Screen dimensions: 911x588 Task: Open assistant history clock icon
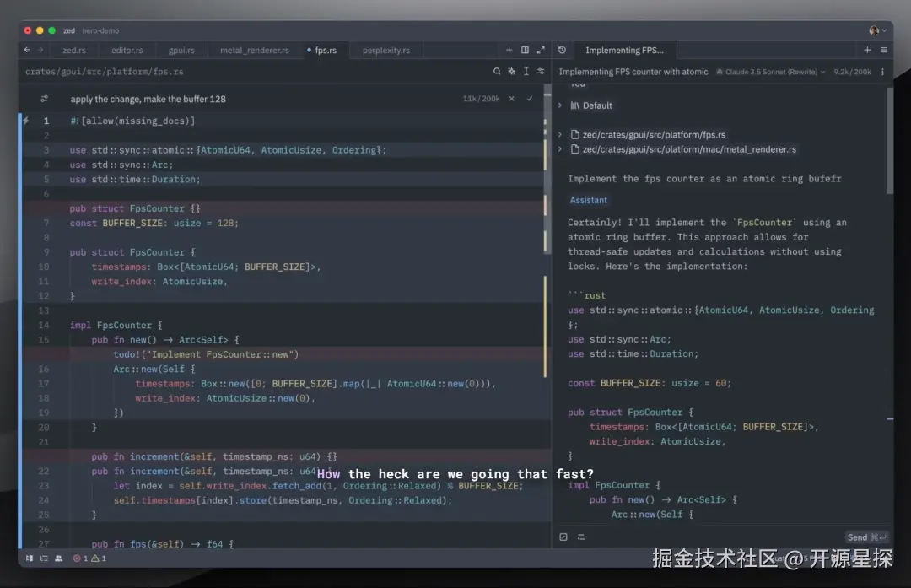(x=562, y=50)
